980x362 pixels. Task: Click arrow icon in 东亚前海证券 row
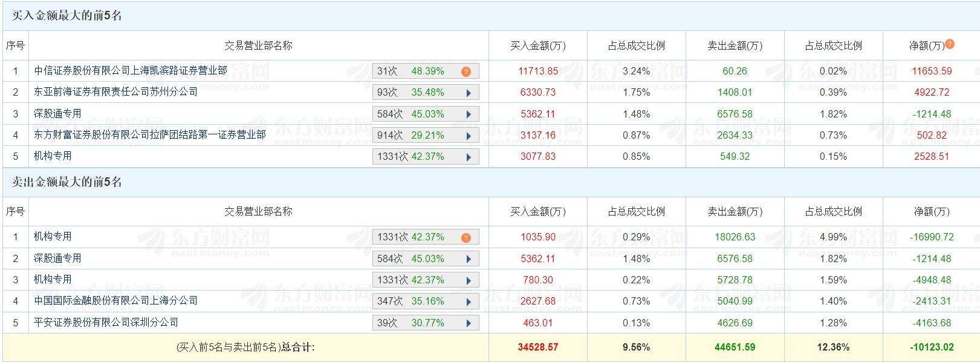[469, 93]
